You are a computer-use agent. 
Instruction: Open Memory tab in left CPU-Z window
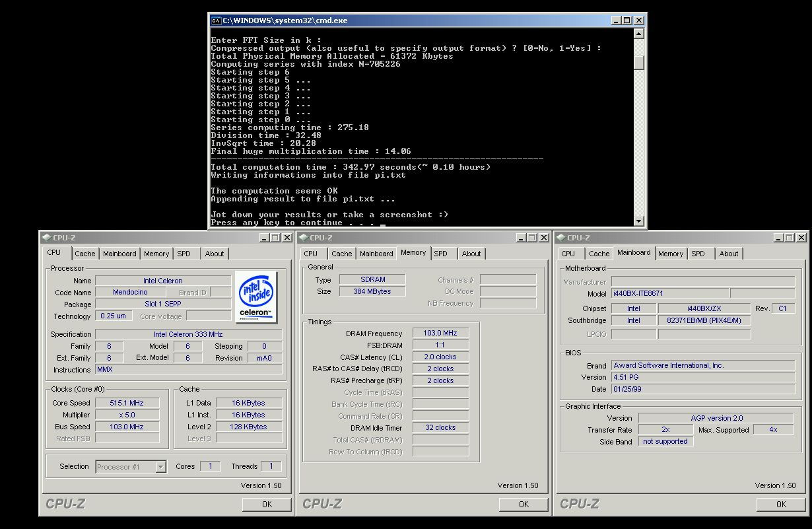point(156,254)
